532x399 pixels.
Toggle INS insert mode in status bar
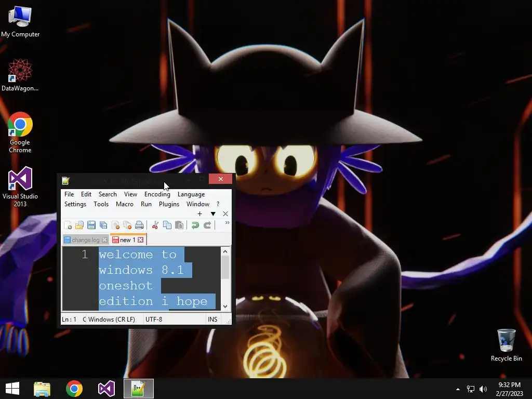tap(212, 320)
